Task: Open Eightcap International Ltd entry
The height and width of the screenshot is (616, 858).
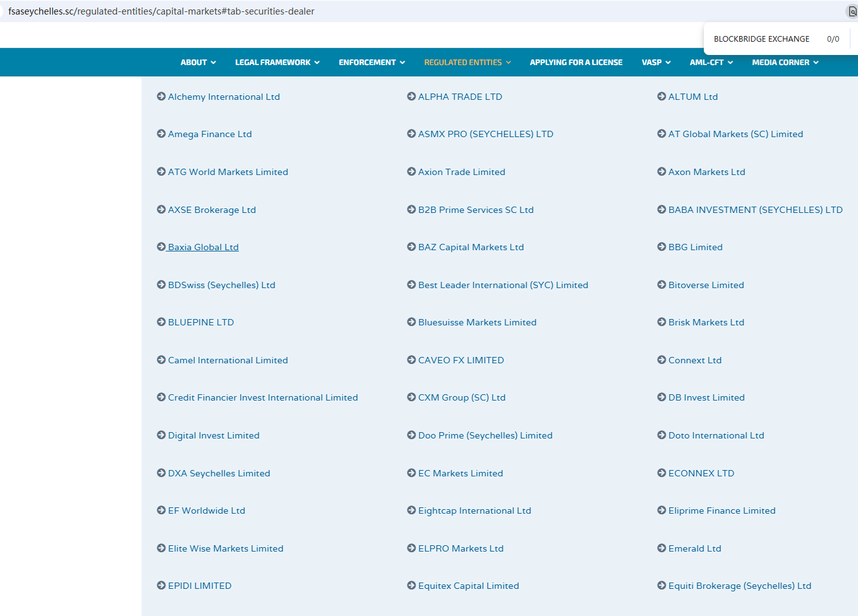Action: click(474, 510)
